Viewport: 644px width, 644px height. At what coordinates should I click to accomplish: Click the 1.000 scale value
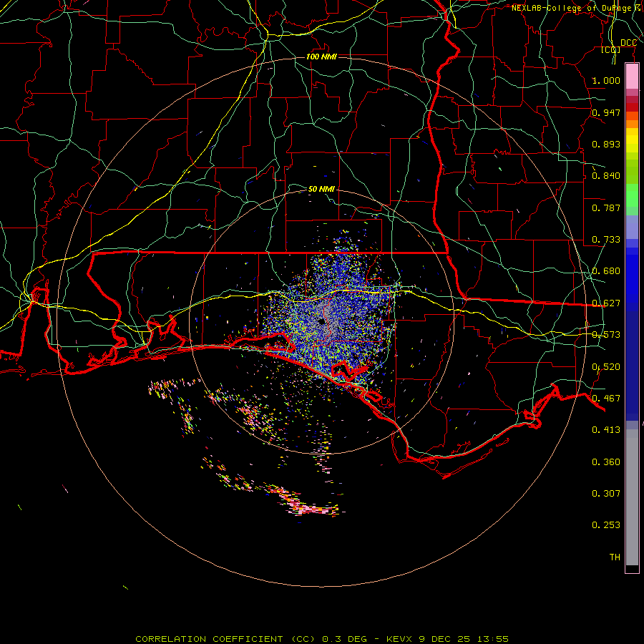pyautogui.click(x=606, y=80)
